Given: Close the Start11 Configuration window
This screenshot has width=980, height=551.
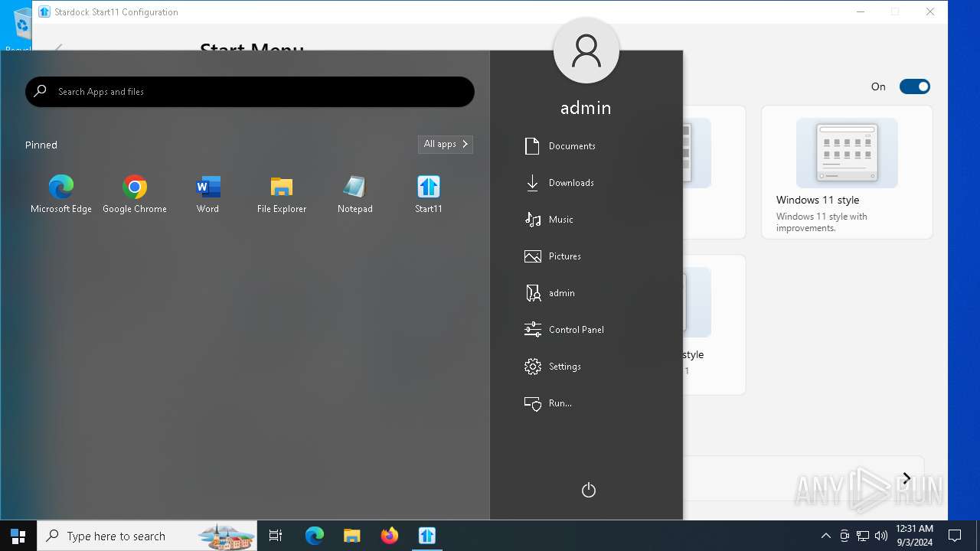Looking at the screenshot, I should [x=930, y=11].
